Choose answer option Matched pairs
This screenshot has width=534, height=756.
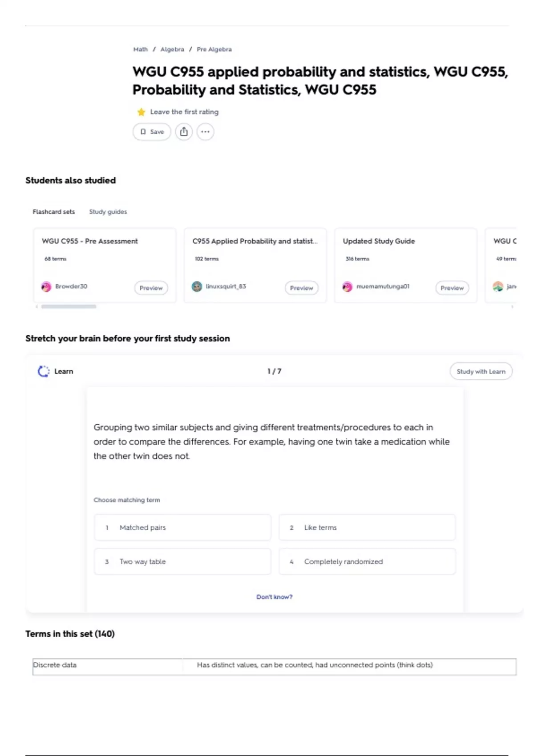coord(182,527)
